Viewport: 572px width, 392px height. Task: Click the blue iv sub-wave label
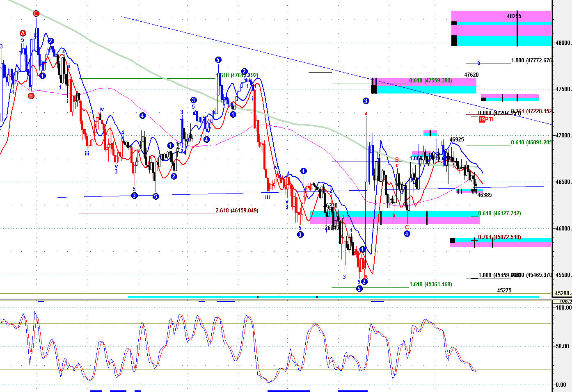(101, 109)
